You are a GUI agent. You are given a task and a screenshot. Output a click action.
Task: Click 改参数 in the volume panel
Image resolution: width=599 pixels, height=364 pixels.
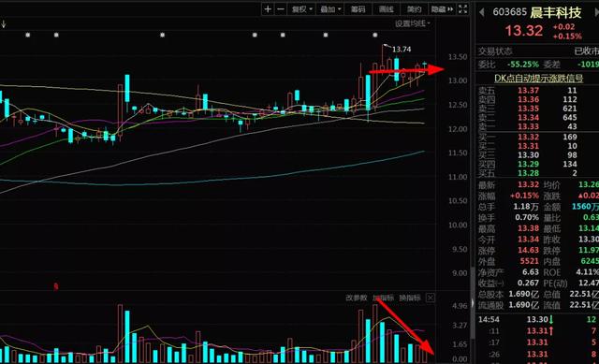pos(357,298)
